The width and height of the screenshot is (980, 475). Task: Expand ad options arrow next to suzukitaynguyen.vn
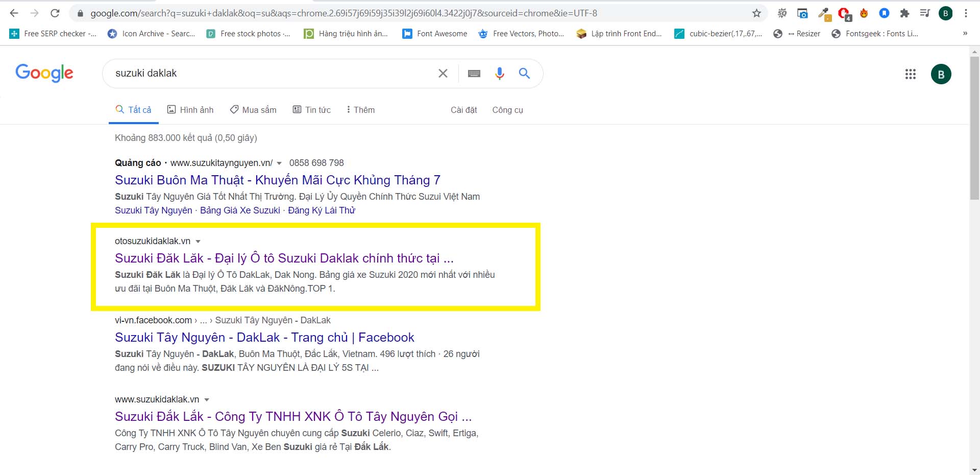point(279,163)
